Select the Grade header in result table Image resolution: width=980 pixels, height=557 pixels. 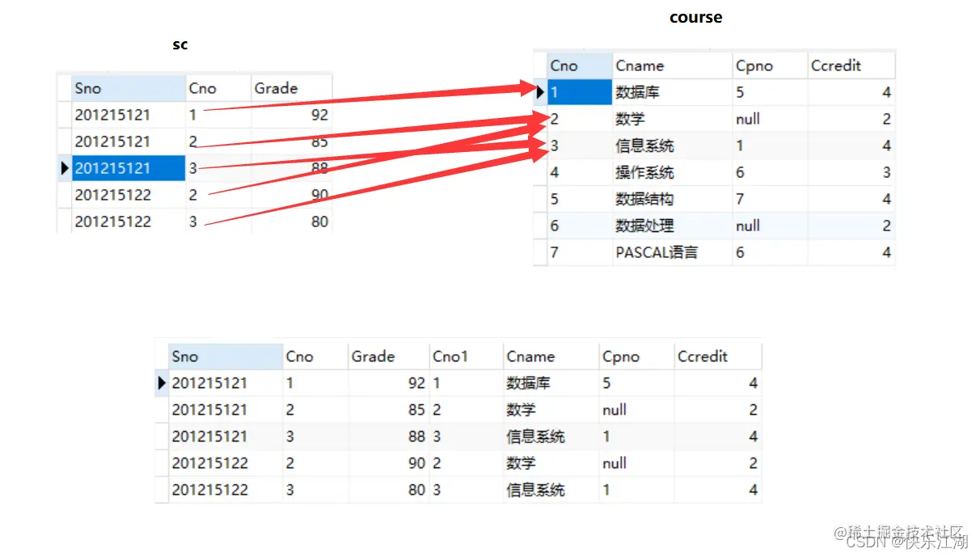point(388,356)
